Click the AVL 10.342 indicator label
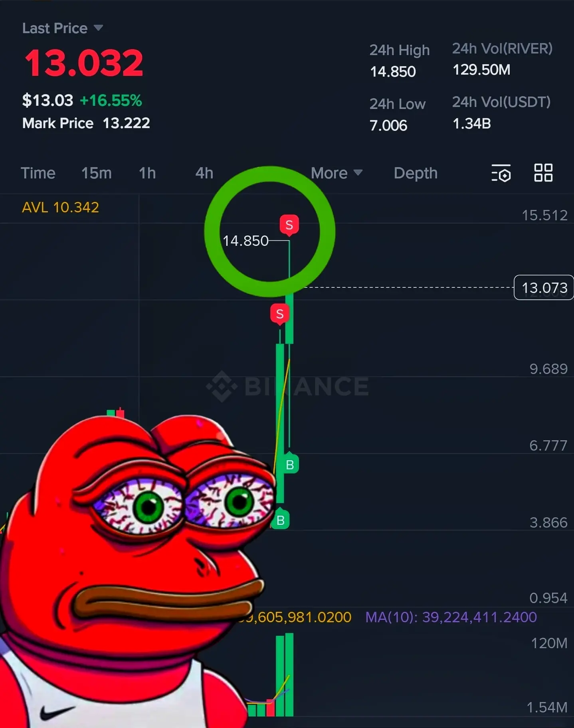The width and height of the screenshot is (574, 728). 60,207
